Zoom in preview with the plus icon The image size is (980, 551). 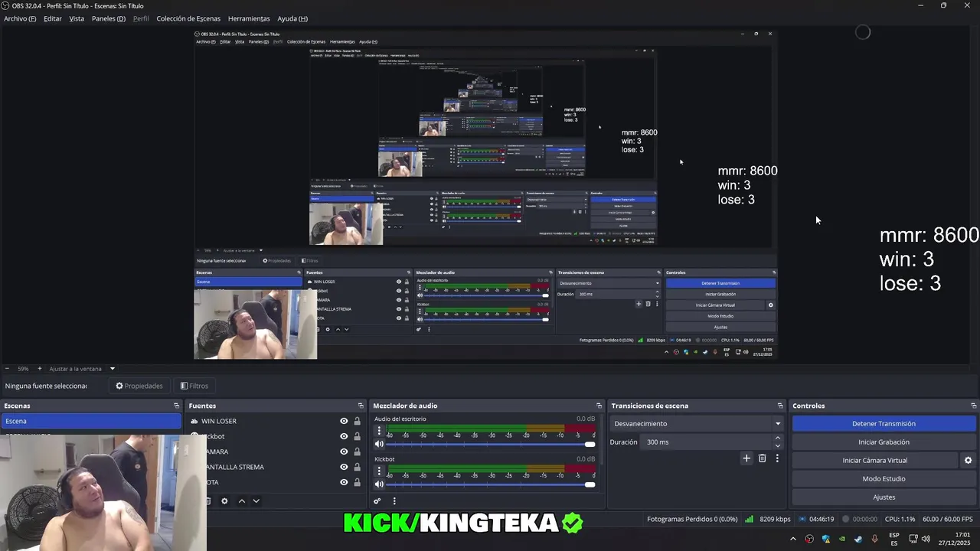click(39, 369)
